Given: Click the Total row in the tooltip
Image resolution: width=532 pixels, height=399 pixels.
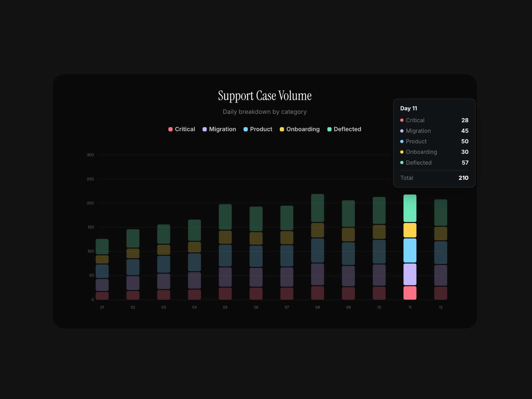Looking at the screenshot, I should pos(434,178).
